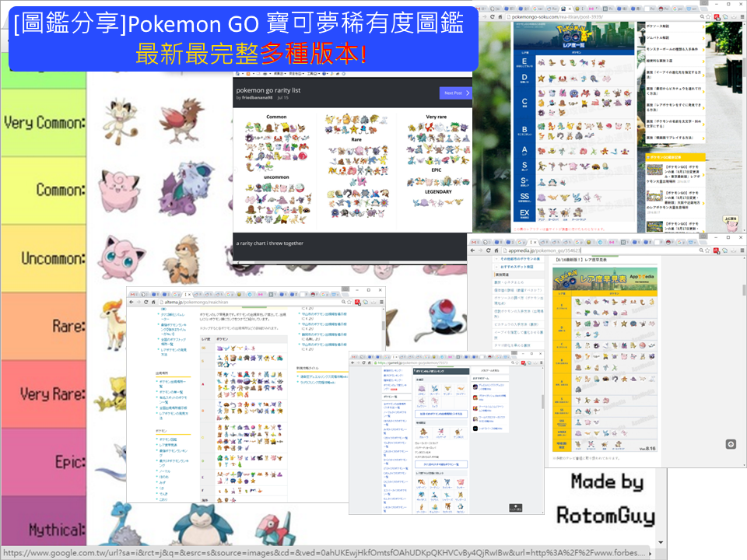Close the active tab in appmedia.jp window
This screenshot has width=747, height=560.
click(535, 243)
